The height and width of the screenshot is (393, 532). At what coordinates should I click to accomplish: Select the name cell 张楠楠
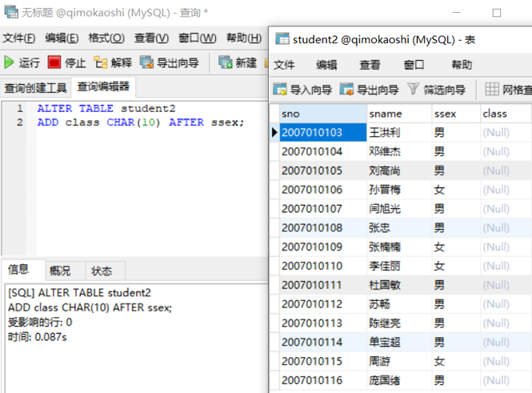click(399, 247)
